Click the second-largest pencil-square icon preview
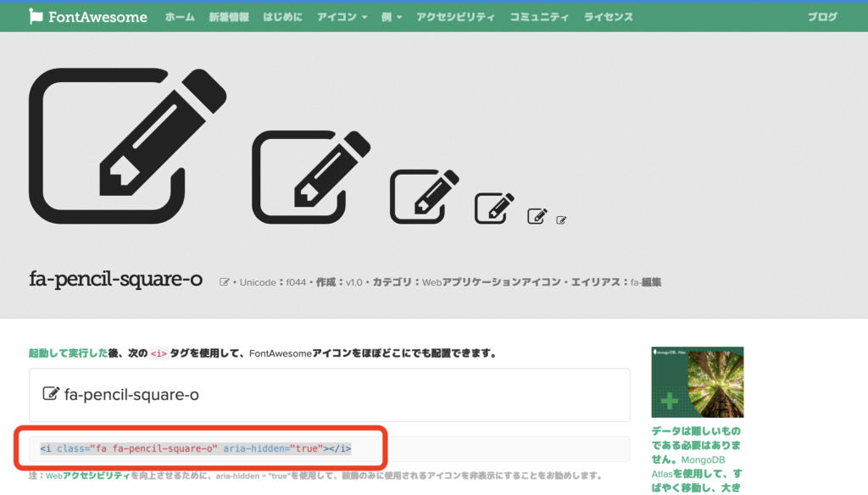This screenshot has width=868, height=495. (x=311, y=177)
